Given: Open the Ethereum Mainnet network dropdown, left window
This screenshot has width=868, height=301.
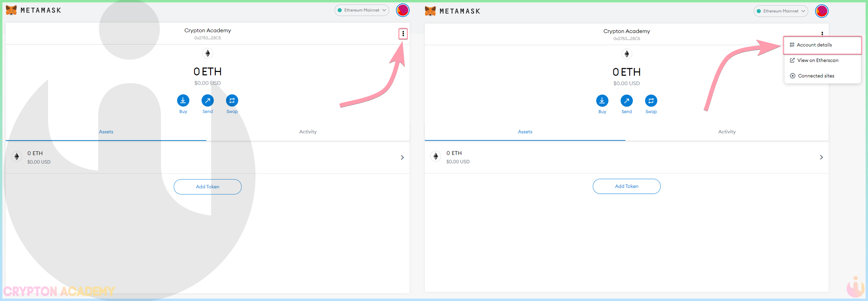Looking at the screenshot, I should 362,10.
